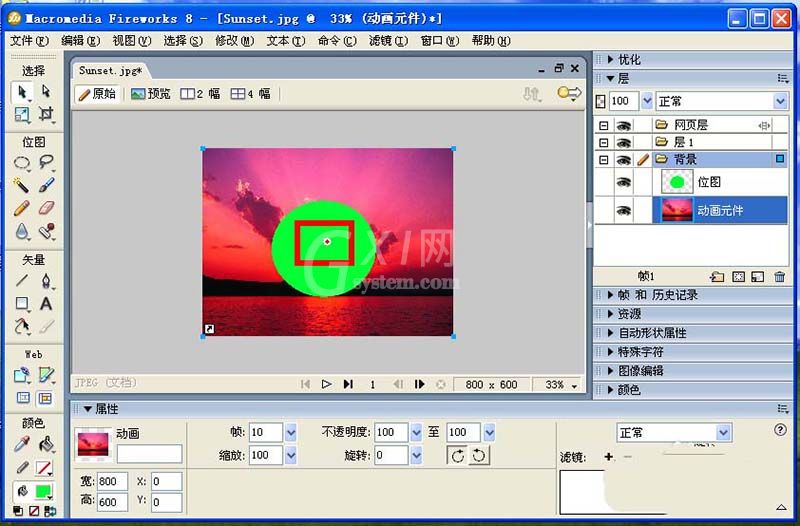Screen dimensions: 800x526
Task: Select the Subselection tool
Action: coord(46,92)
